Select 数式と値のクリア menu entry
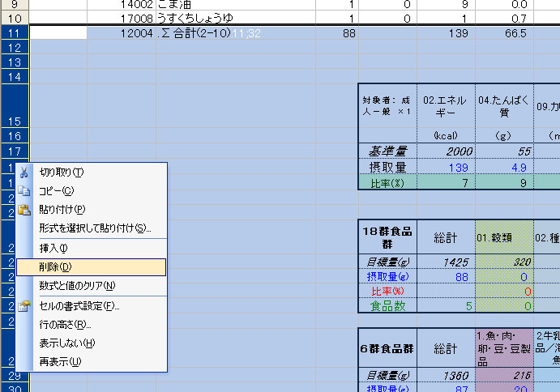This screenshot has height=392, width=560. tap(78, 285)
